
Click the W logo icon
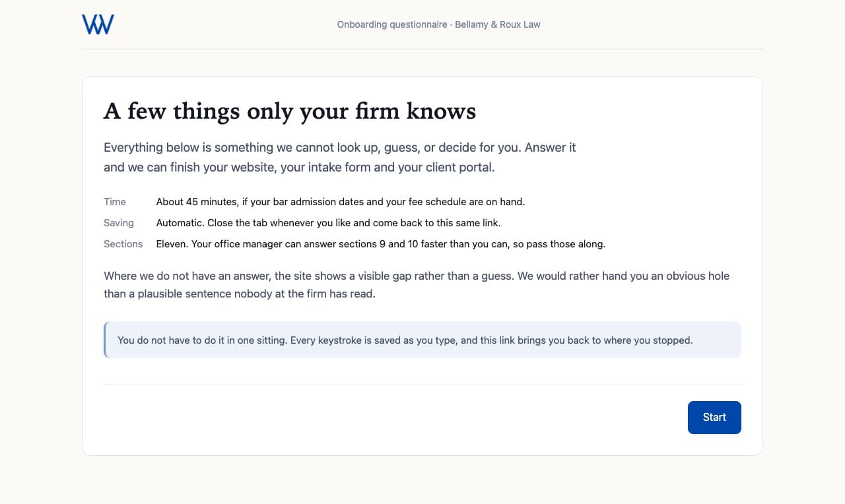(98, 24)
